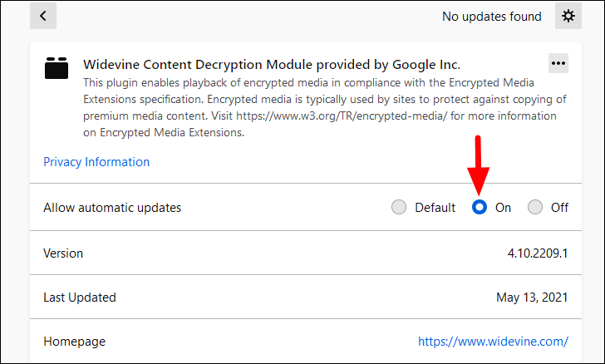605x364 pixels.
Task: Open the widevine.com homepage link
Action: [x=493, y=342]
